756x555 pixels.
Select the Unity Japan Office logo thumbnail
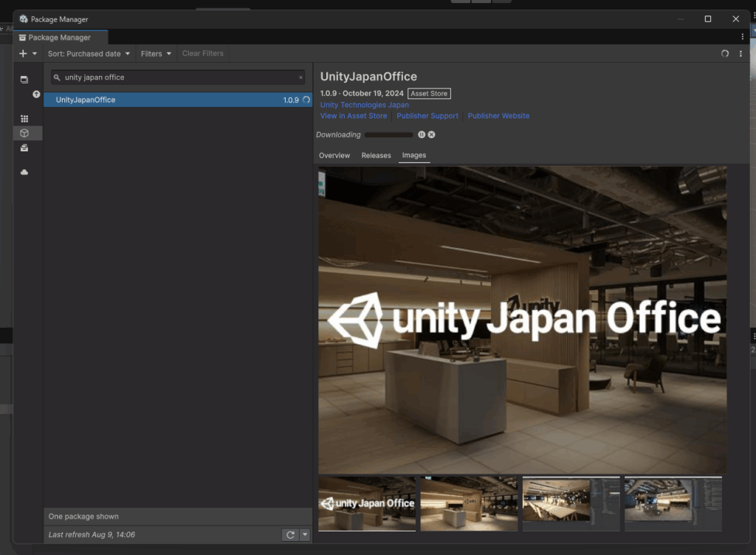[367, 503]
